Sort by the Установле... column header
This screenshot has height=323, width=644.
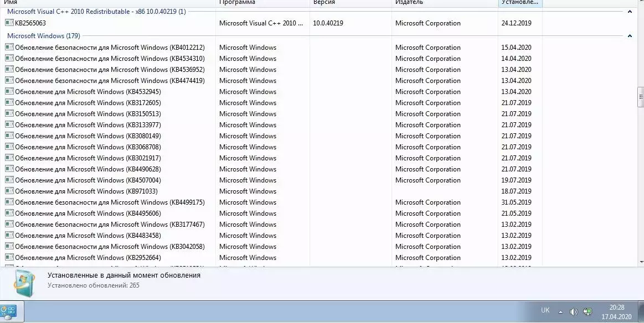520,2
